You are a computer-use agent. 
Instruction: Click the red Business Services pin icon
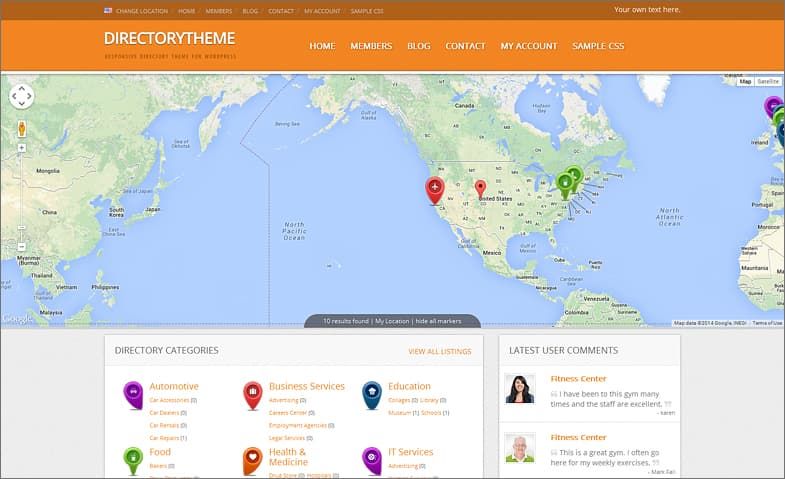pyautogui.click(x=252, y=395)
